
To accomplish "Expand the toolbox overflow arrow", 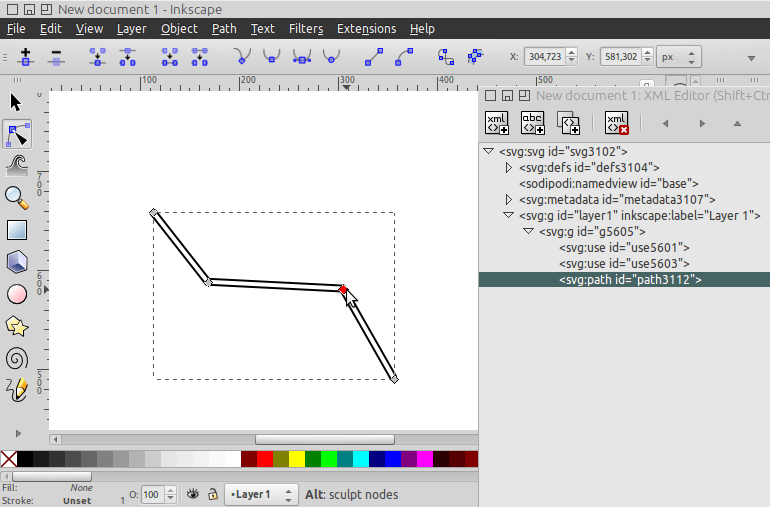I will point(18,433).
